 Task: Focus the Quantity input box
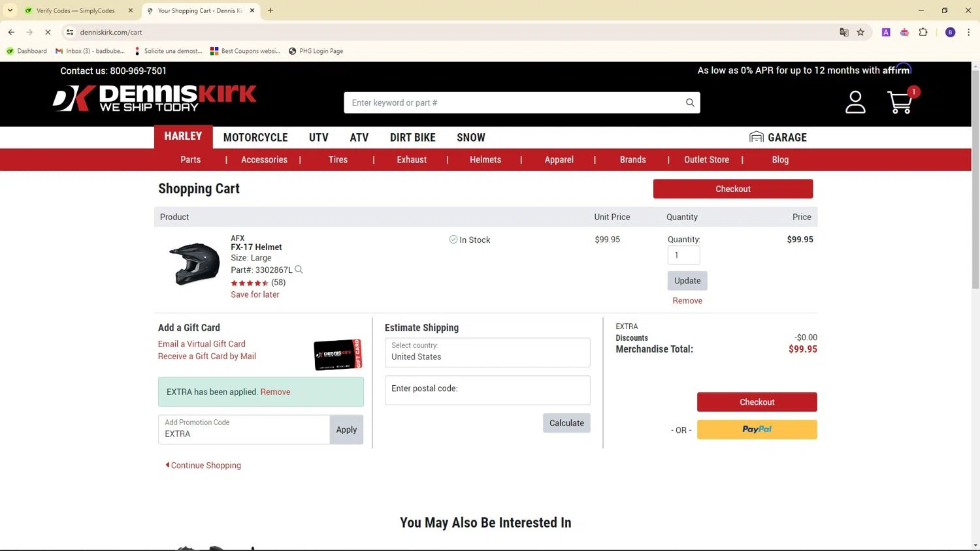click(683, 255)
